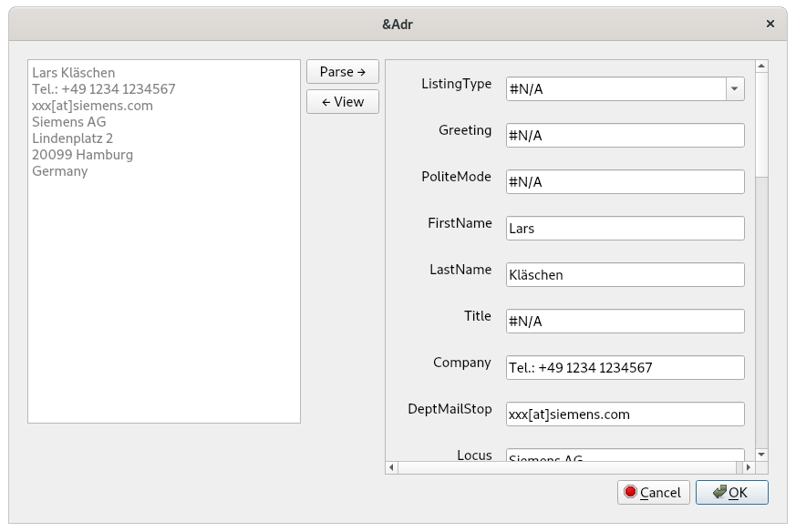Click the red icon on the Cancel button
The width and height of the screenshot is (796, 532).
(633, 492)
